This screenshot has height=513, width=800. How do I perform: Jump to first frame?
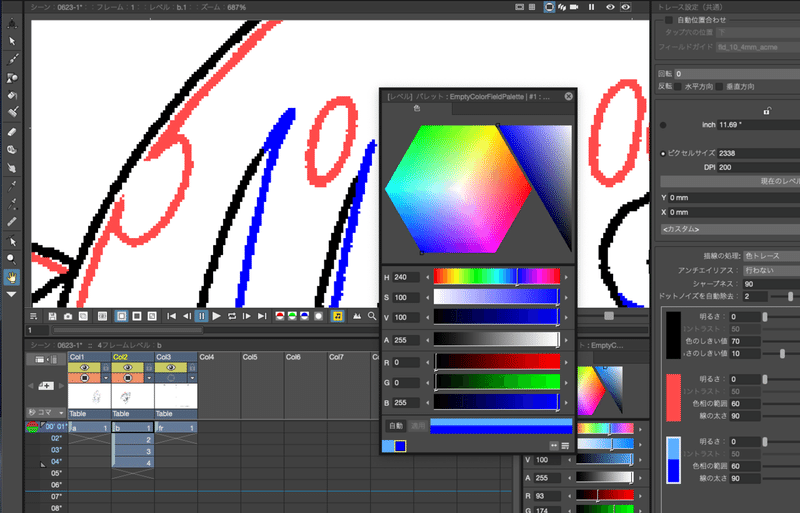[171, 316]
